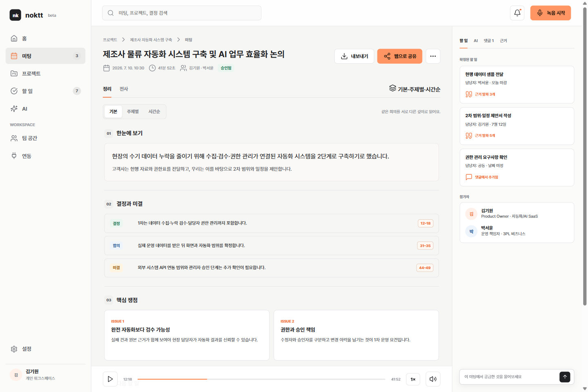Click the 합의 row tag
The width and height of the screenshot is (588, 392).
[116, 245]
